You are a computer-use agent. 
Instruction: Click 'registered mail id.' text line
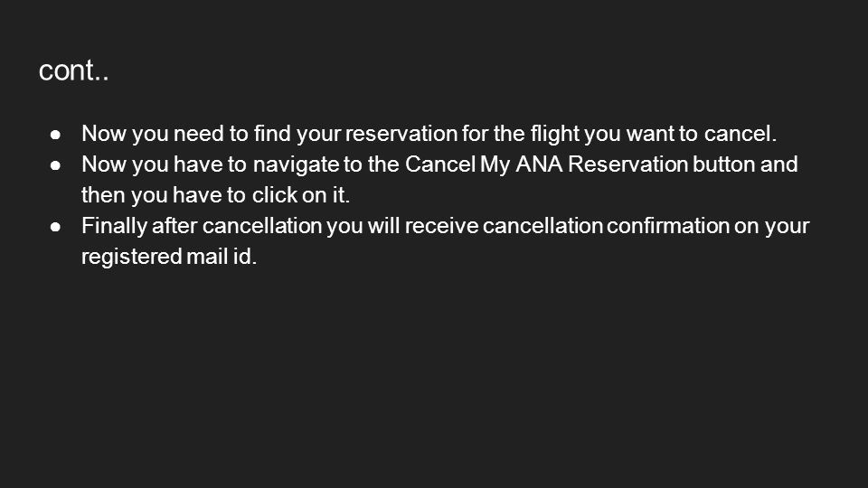point(169,257)
